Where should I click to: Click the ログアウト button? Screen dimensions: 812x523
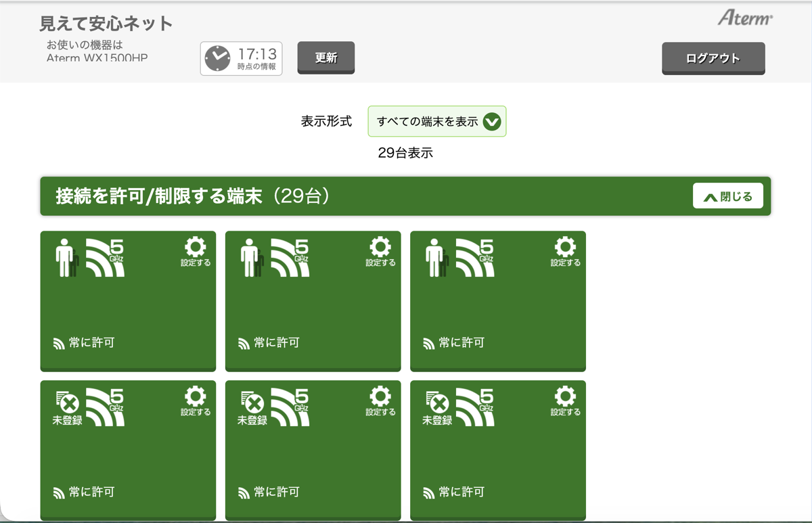[x=713, y=58]
